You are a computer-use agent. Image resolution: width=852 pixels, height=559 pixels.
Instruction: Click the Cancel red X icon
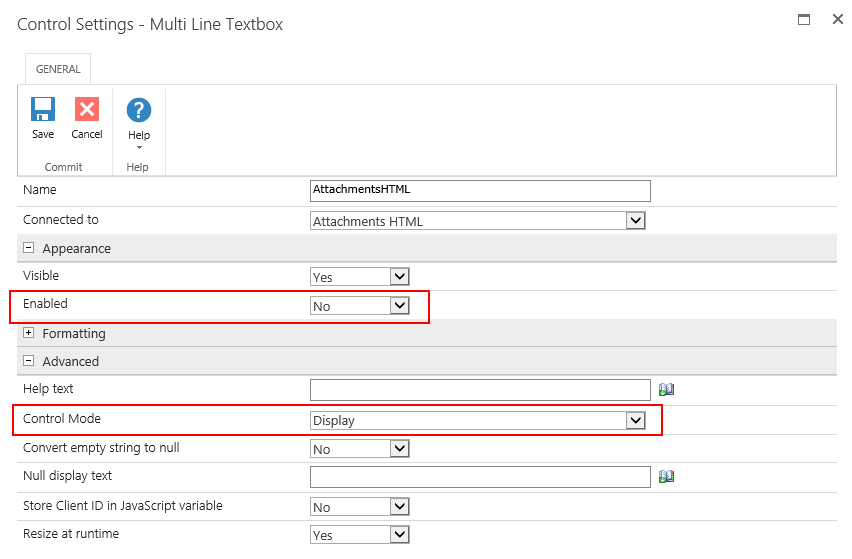click(87, 109)
